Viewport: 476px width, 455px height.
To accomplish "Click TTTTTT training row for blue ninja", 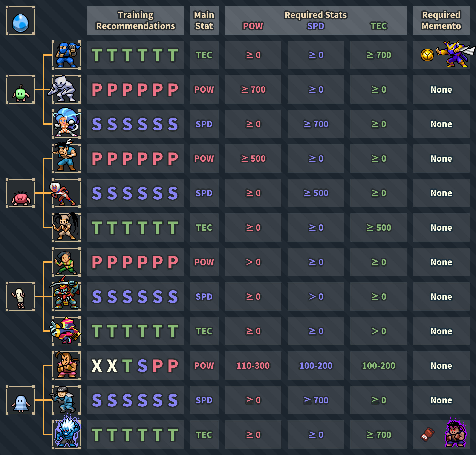I will coord(135,55).
